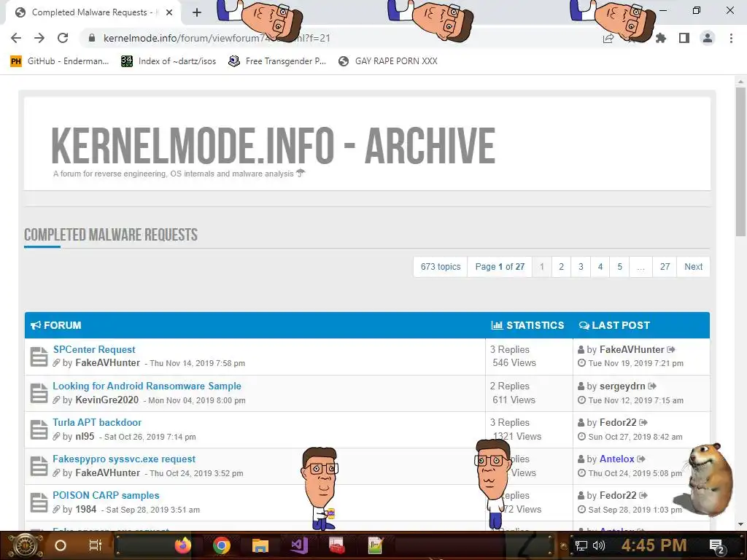Viewport: 747px width, 560px height.
Task: Select current page 1 in pagination
Action: (542, 267)
